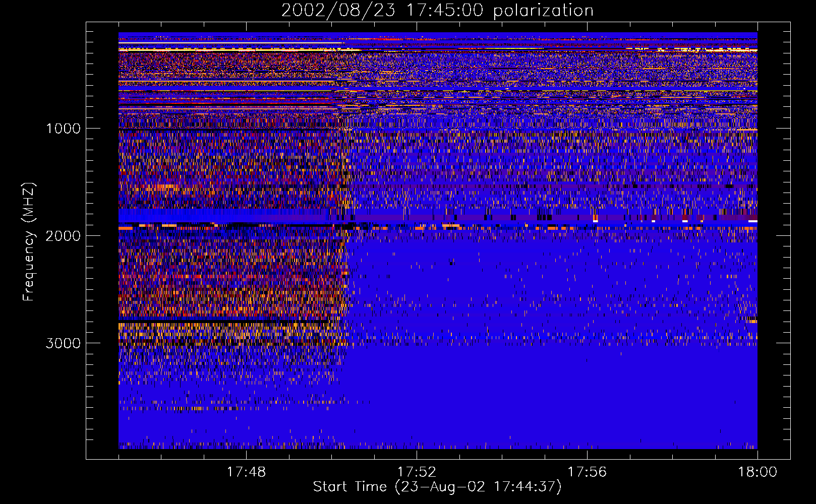The width and height of the screenshot is (816, 504).
Task: Click the '17:56' time tick label
Action: [587, 472]
